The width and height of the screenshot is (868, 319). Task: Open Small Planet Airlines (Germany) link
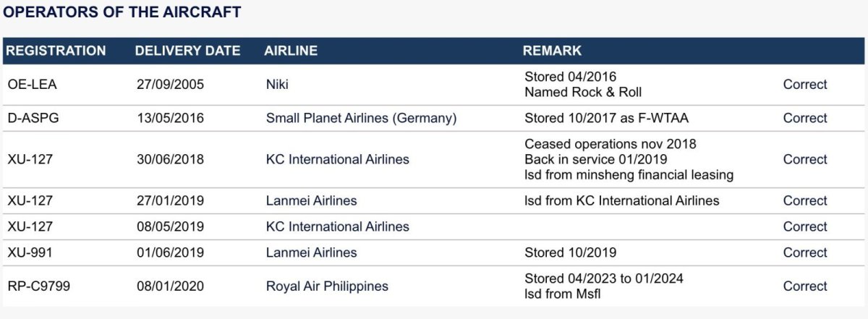(361, 118)
